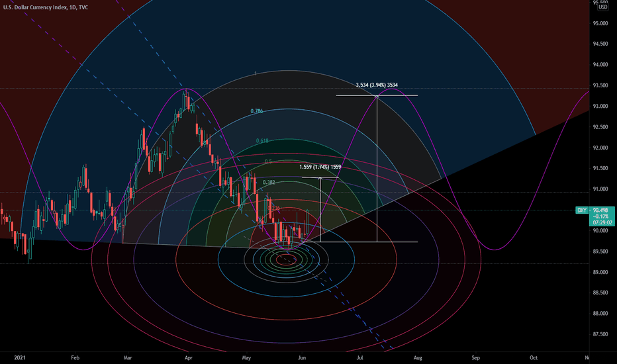Click the 95.000 price axis label

(600, 23)
